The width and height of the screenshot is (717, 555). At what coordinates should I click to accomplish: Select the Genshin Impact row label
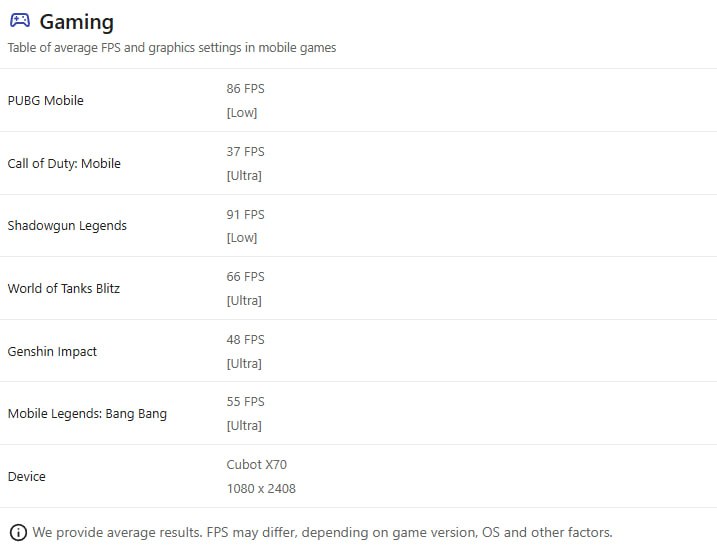click(52, 351)
